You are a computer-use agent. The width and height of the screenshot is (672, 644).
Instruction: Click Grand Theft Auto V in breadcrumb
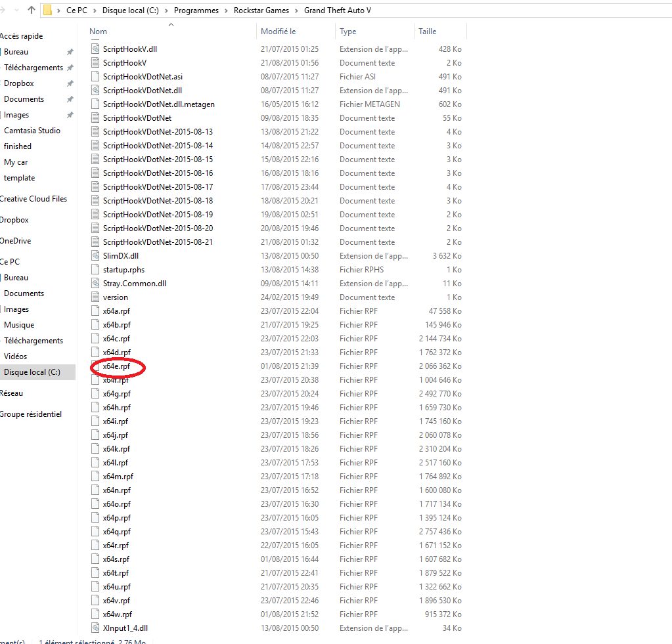(x=337, y=11)
